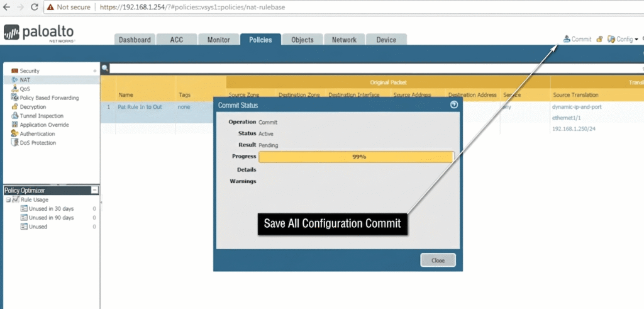644x309 pixels.
Task: Click help icon in Commit Status dialog
Action: 454,104
